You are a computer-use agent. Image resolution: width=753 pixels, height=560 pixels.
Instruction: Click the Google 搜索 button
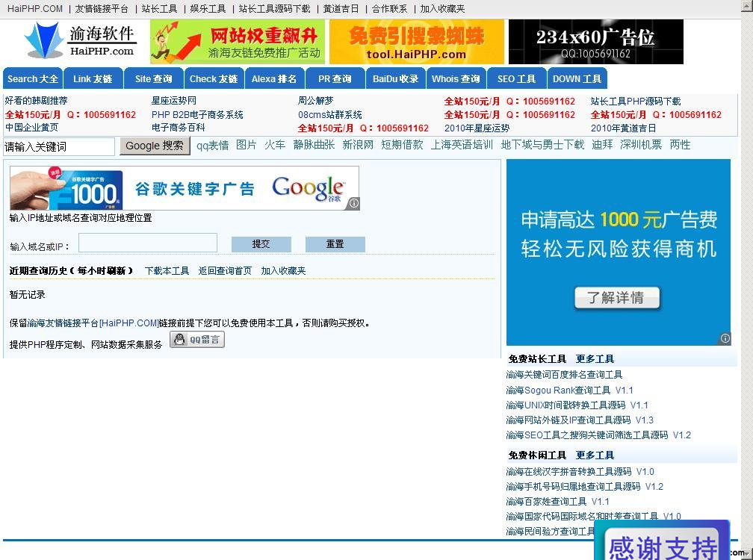(155, 146)
